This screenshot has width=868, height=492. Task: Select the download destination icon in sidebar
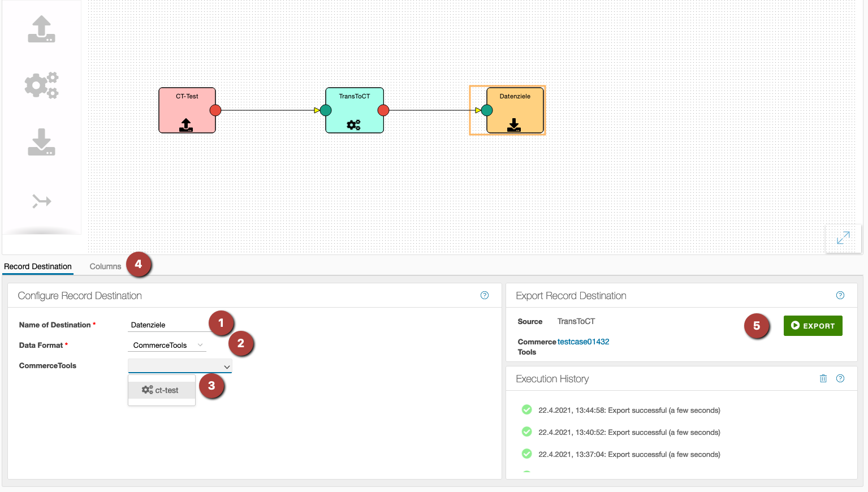tap(41, 142)
